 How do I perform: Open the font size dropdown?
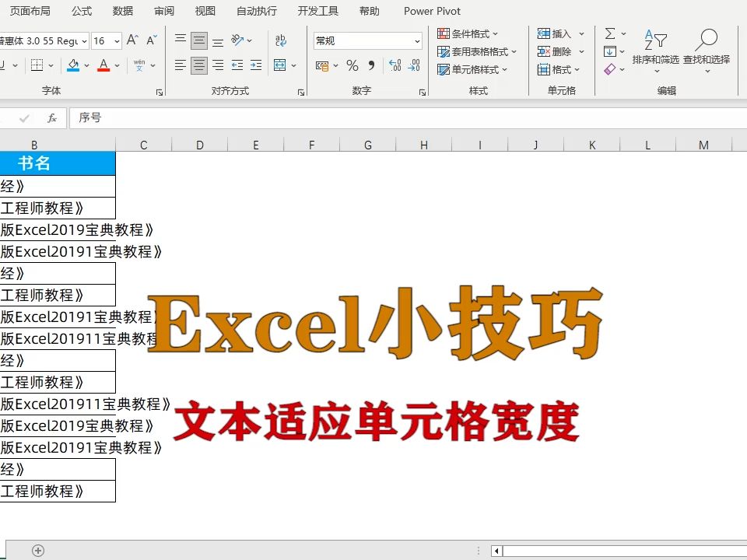[117, 40]
